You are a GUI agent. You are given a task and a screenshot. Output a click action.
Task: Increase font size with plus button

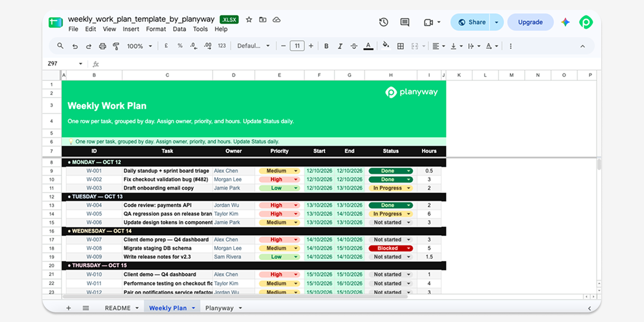tap(311, 46)
